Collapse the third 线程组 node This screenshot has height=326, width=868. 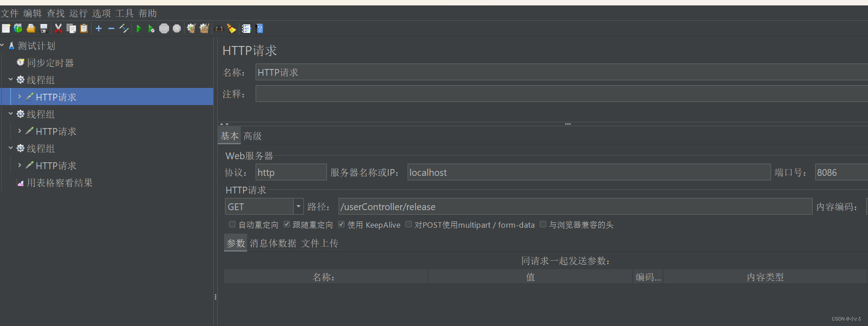pyautogui.click(x=10, y=148)
